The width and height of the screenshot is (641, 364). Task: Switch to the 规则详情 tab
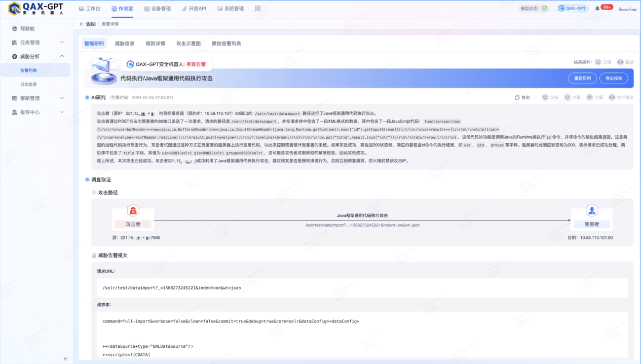155,44
